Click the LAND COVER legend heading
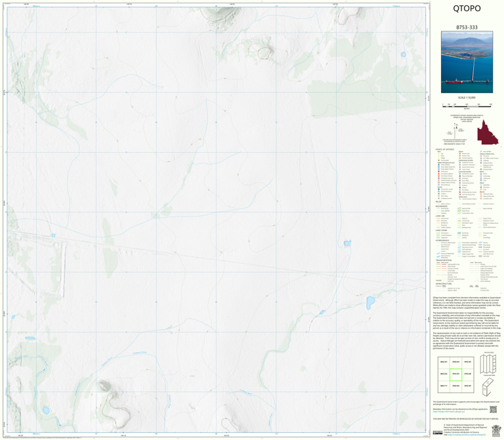Viewport: 504px width, 440px height. (x=441, y=230)
